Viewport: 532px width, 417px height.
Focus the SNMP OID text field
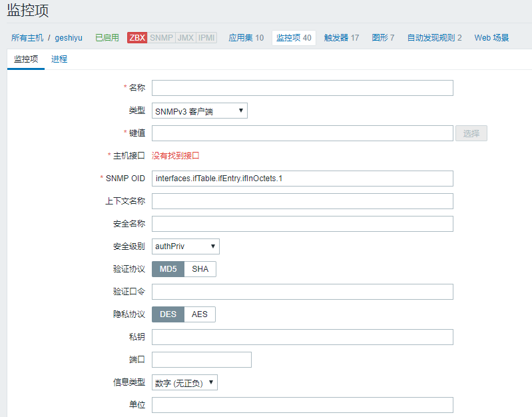pyautogui.click(x=302, y=179)
